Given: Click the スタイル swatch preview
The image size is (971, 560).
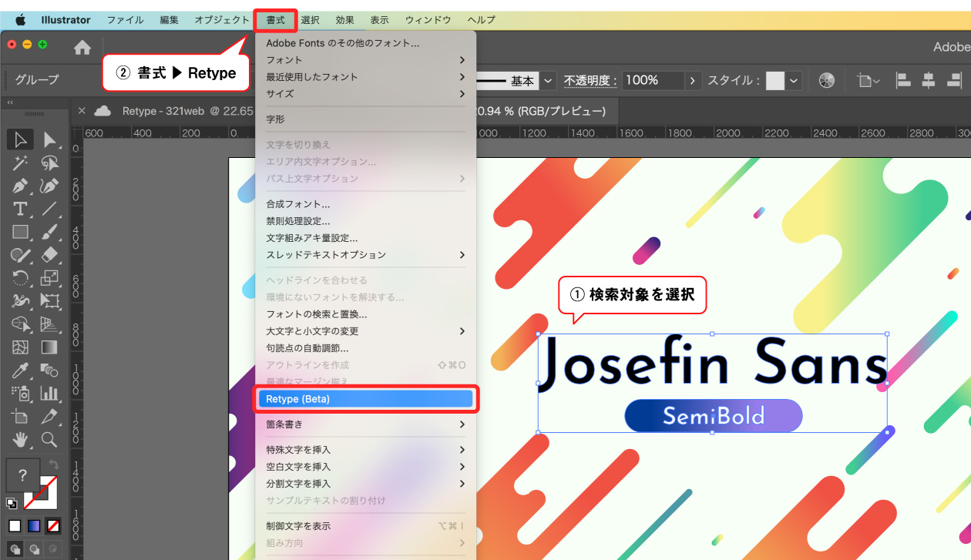Looking at the screenshot, I should click(x=774, y=80).
